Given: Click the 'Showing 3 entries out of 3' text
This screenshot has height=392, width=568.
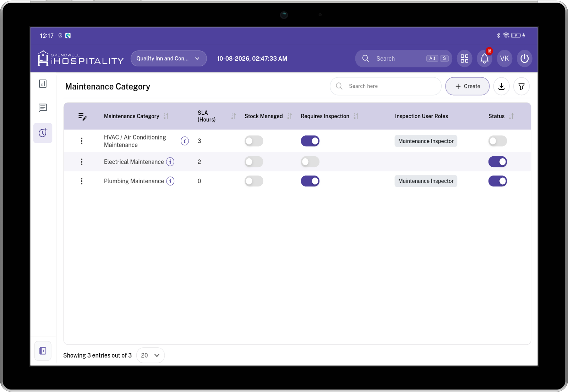Looking at the screenshot, I should [x=97, y=355].
